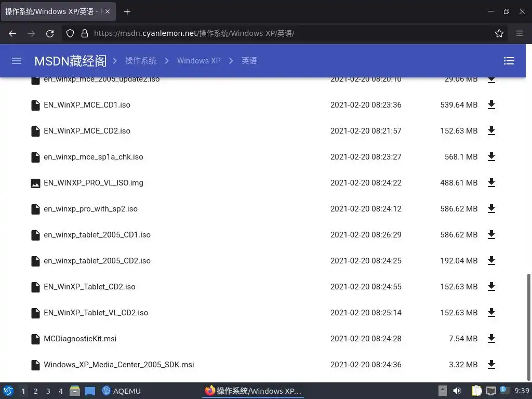
Task: Download en_winxp_tablet_2005_CD1.iso via its download icon
Action: click(491, 234)
